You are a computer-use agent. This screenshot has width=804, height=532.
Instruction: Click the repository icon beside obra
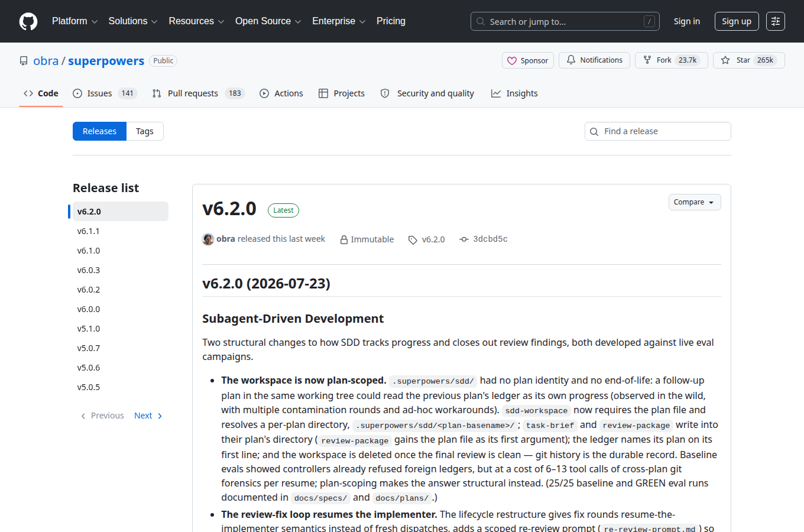click(24, 61)
